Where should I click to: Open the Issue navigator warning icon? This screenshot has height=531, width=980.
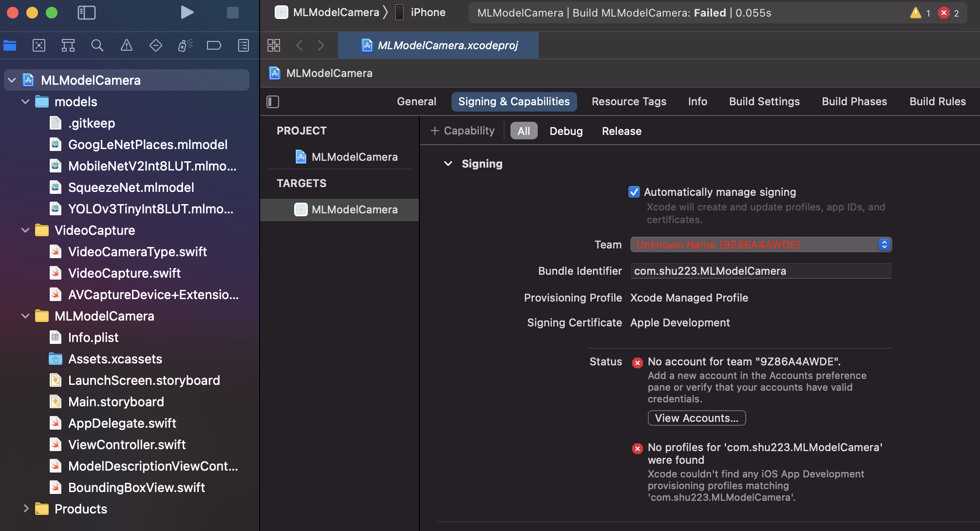point(127,46)
